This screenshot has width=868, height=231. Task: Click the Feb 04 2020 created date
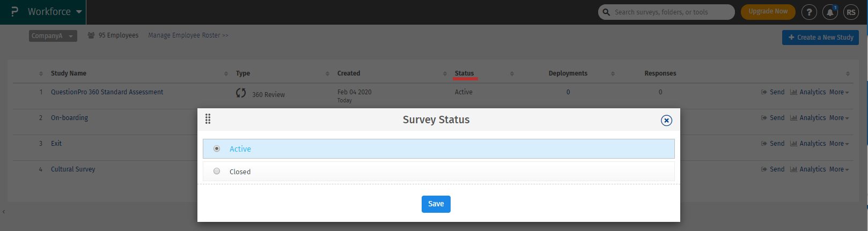(x=354, y=92)
